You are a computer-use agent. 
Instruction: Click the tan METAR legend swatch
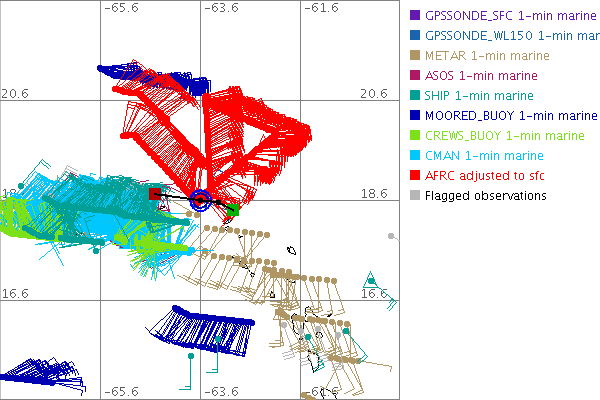point(414,55)
